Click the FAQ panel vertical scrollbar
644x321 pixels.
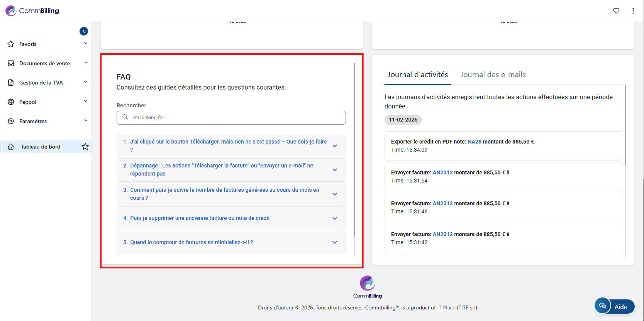pyautogui.click(x=354, y=150)
